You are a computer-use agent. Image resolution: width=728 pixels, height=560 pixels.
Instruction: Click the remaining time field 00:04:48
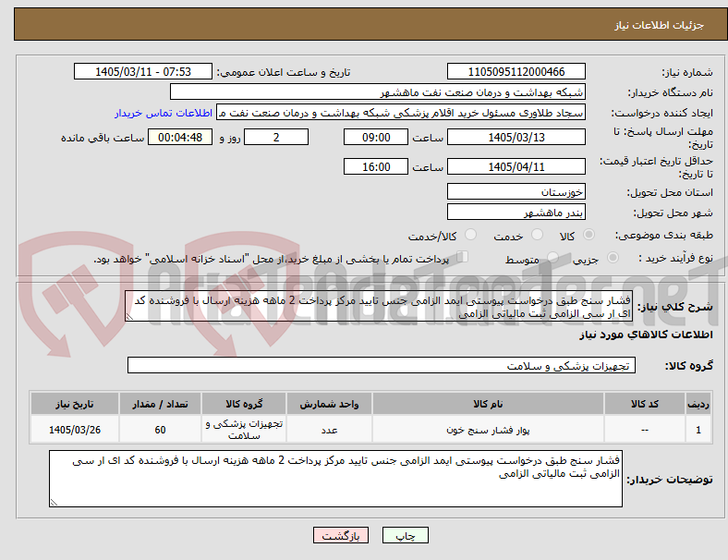(180, 137)
